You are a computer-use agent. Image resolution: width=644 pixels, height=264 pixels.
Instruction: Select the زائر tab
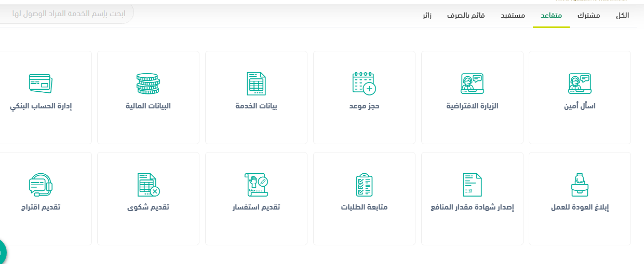click(427, 16)
